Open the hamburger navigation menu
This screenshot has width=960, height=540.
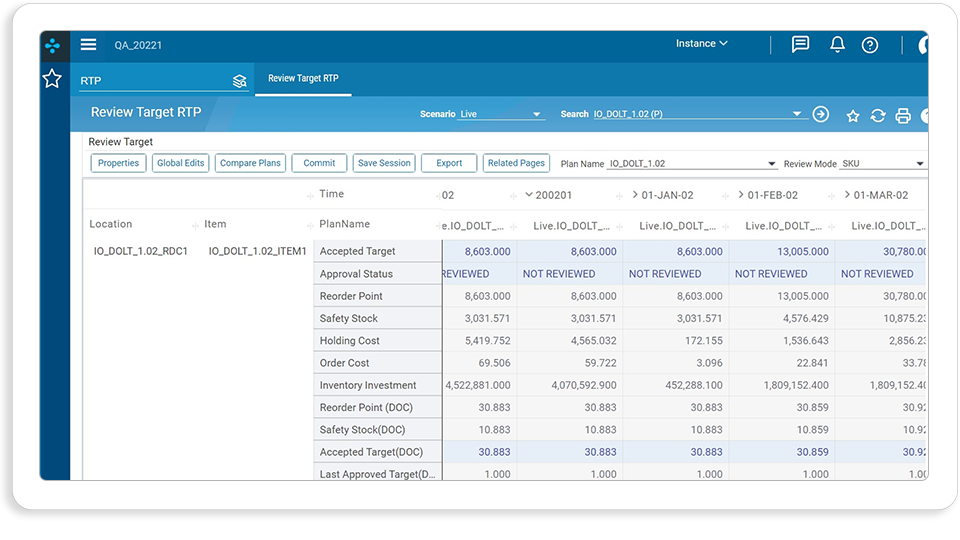[x=88, y=45]
